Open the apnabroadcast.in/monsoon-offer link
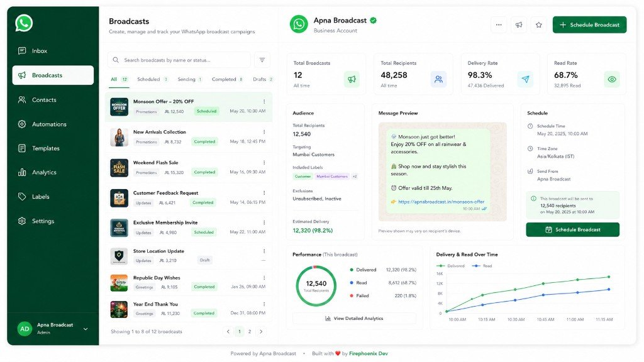Screen dimensions: 644x362 click(x=441, y=202)
